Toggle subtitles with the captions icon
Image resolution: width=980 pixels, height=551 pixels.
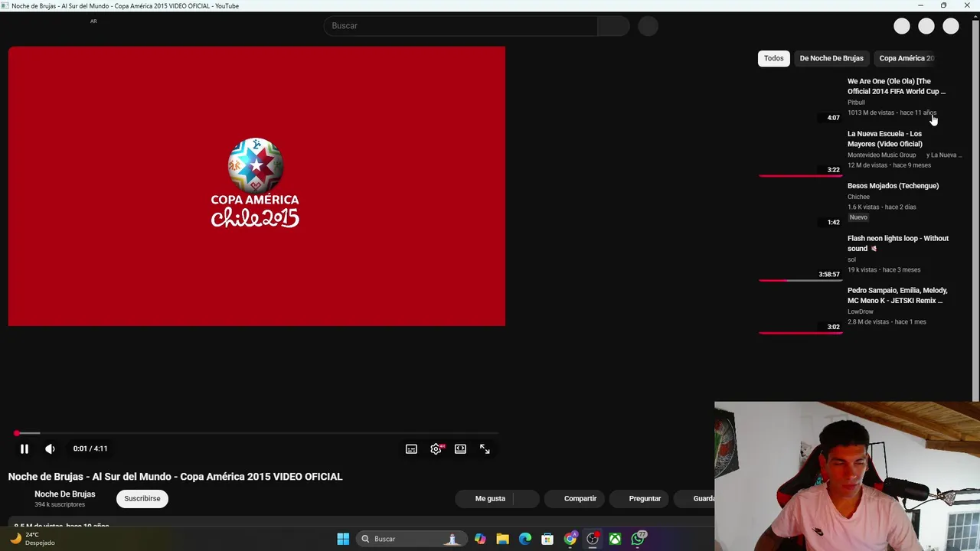411,449
